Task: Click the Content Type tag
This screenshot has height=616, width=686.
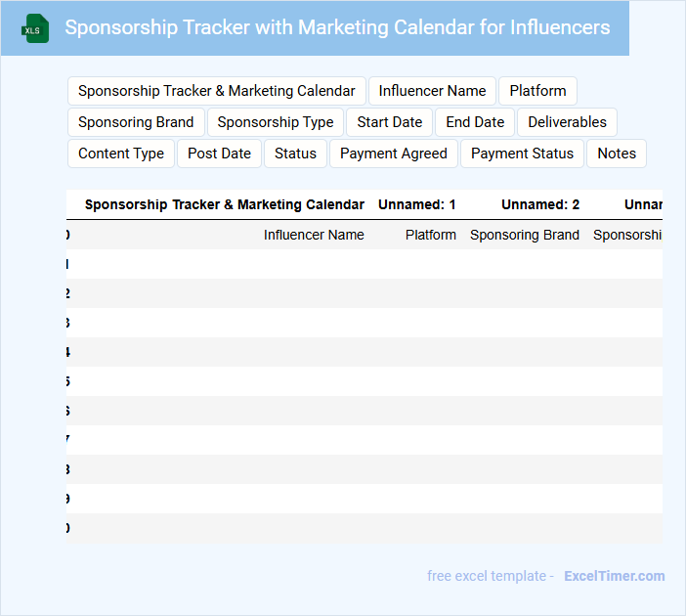Action: pyautogui.click(x=121, y=154)
